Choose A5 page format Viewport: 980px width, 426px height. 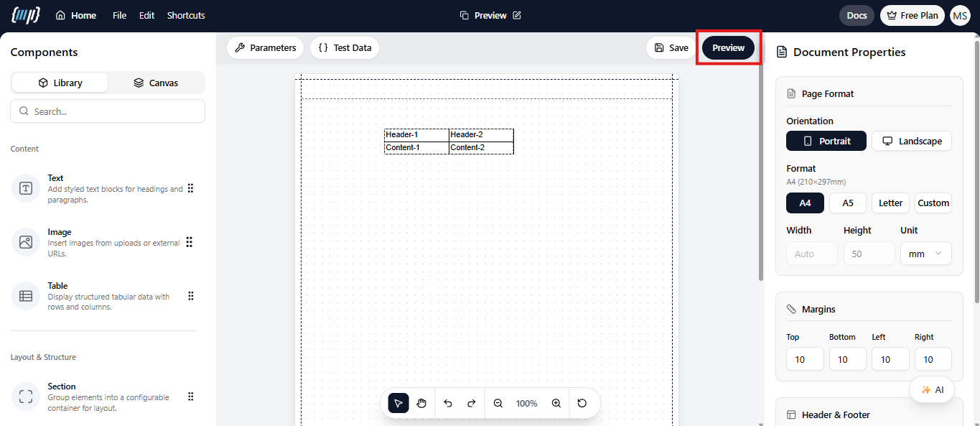coord(848,203)
